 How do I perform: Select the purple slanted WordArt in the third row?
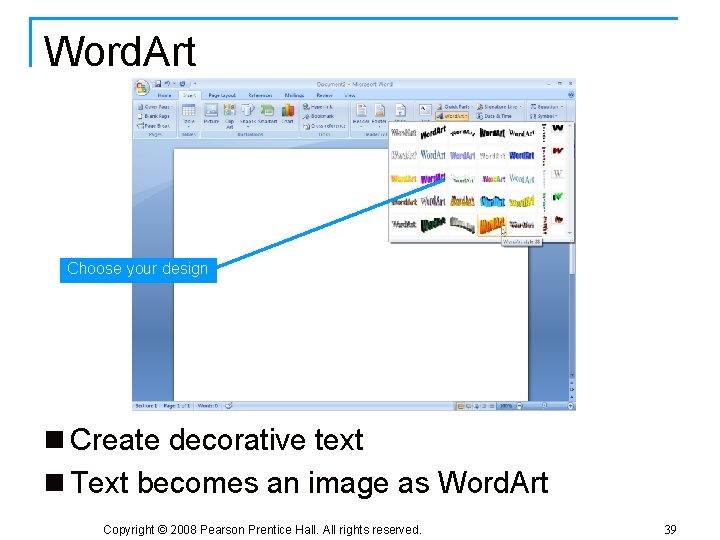click(433, 178)
